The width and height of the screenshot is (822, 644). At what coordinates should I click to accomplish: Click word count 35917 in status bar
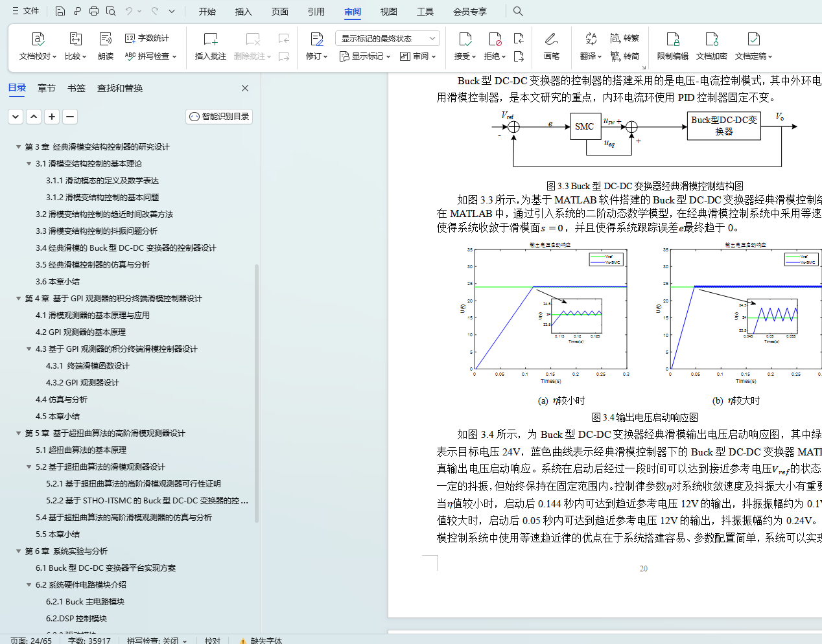pos(89,641)
